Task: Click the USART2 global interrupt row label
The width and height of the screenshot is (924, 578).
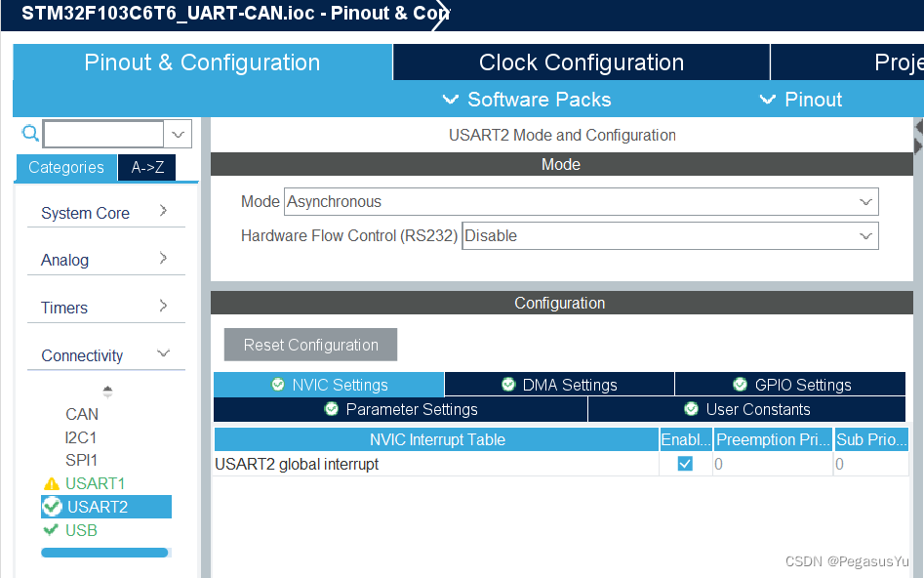Action: [297, 464]
